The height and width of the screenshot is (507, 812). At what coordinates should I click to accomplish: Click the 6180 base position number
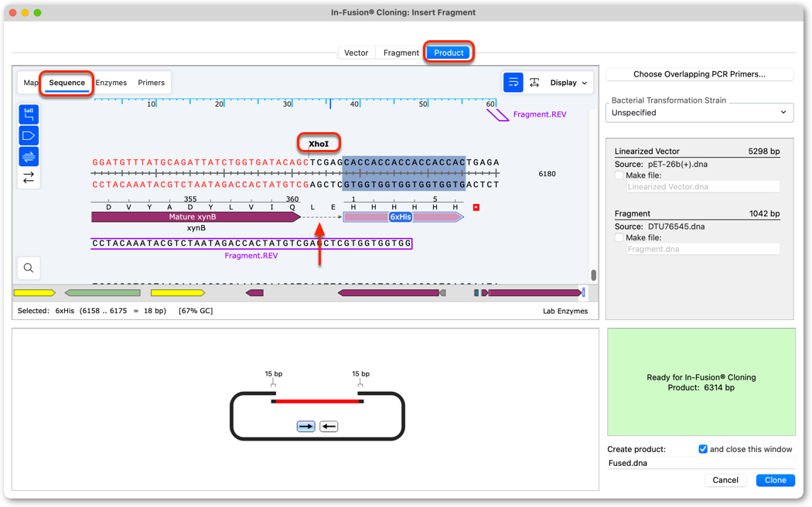(547, 174)
